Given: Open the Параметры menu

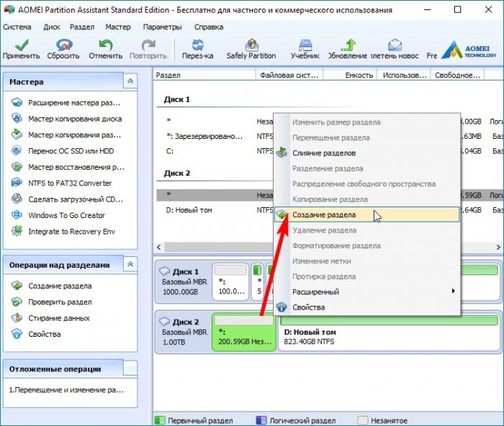Looking at the screenshot, I should point(162,27).
